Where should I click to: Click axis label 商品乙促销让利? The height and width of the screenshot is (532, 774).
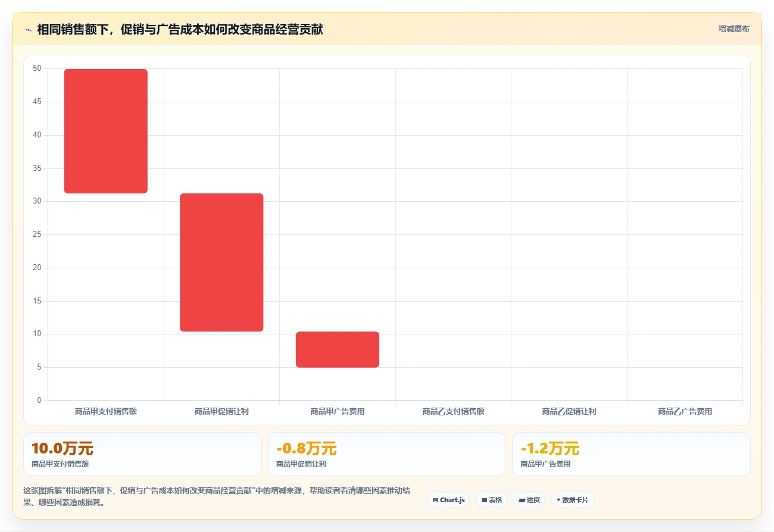(569, 411)
